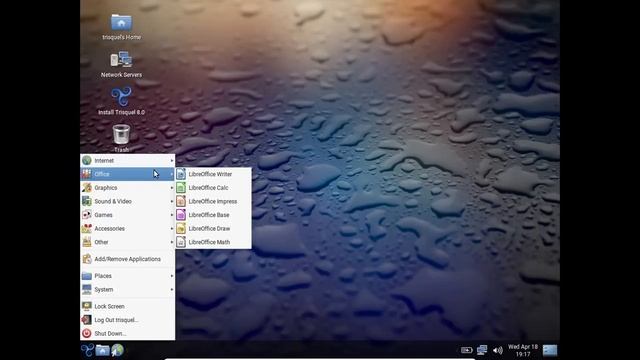Image resolution: width=640 pixels, height=360 pixels.
Task: Click the Games category icon
Action: [x=87, y=215]
